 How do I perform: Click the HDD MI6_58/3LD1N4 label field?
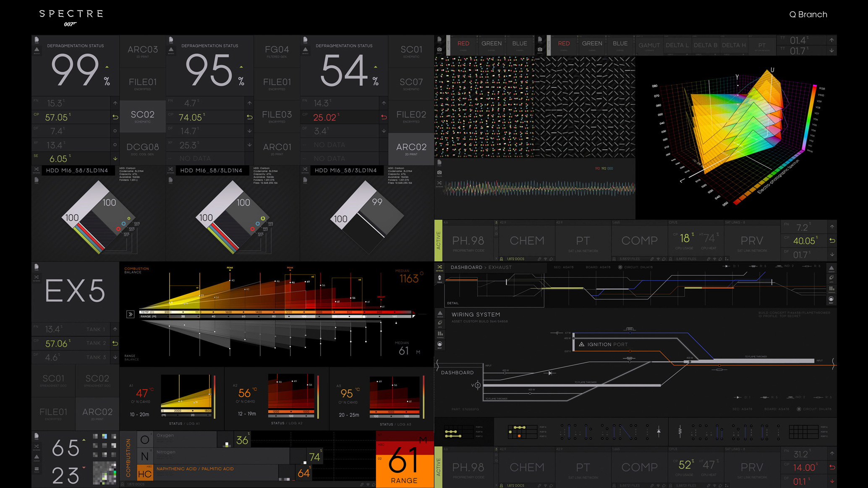click(x=77, y=170)
